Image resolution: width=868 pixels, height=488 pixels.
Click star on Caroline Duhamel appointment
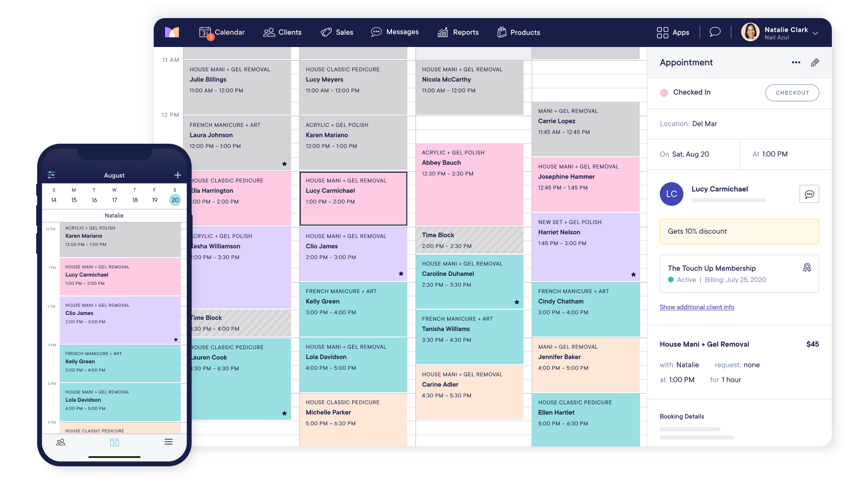coord(517,302)
